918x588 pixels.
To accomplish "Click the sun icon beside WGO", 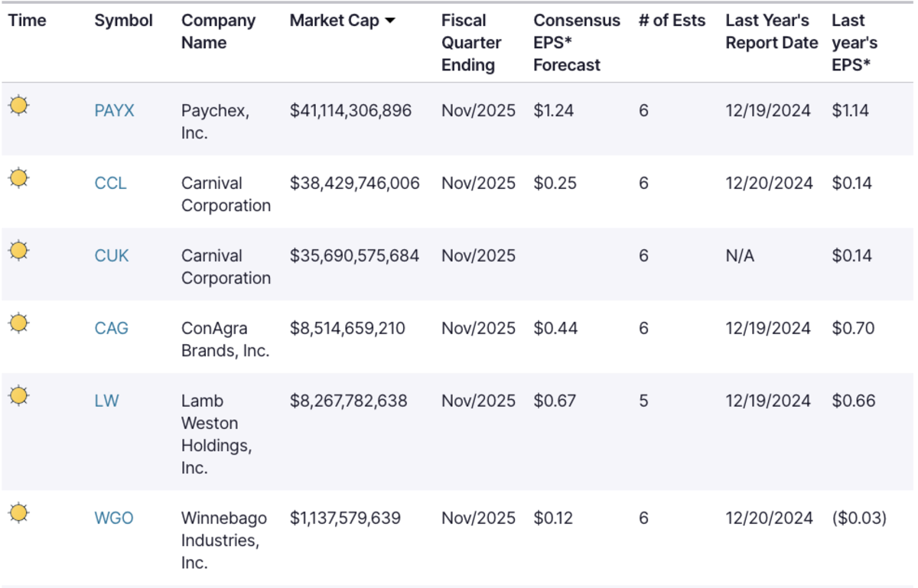I will coord(19,513).
